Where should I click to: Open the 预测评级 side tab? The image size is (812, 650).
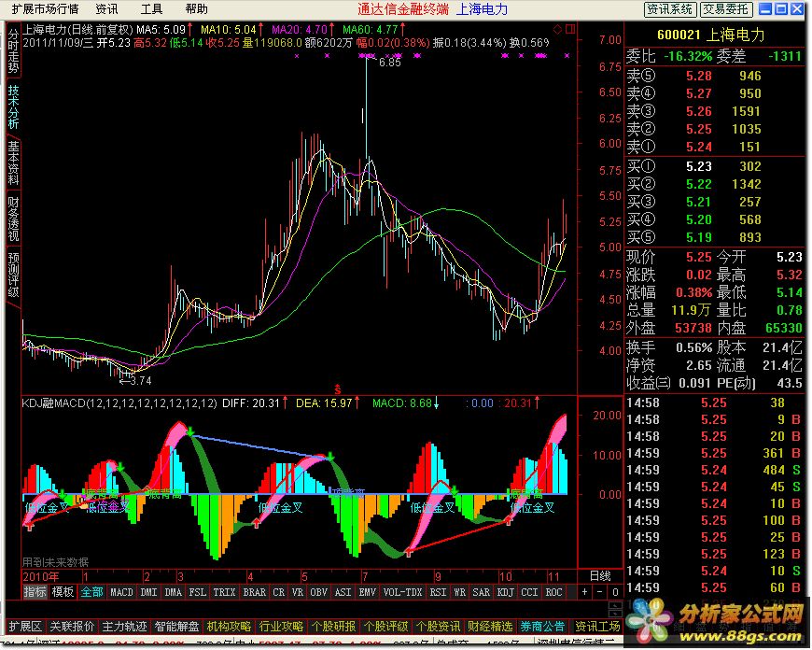tap(13, 275)
